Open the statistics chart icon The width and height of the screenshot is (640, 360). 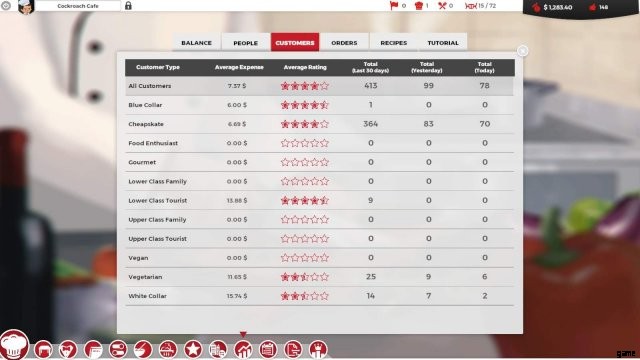(243, 350)
